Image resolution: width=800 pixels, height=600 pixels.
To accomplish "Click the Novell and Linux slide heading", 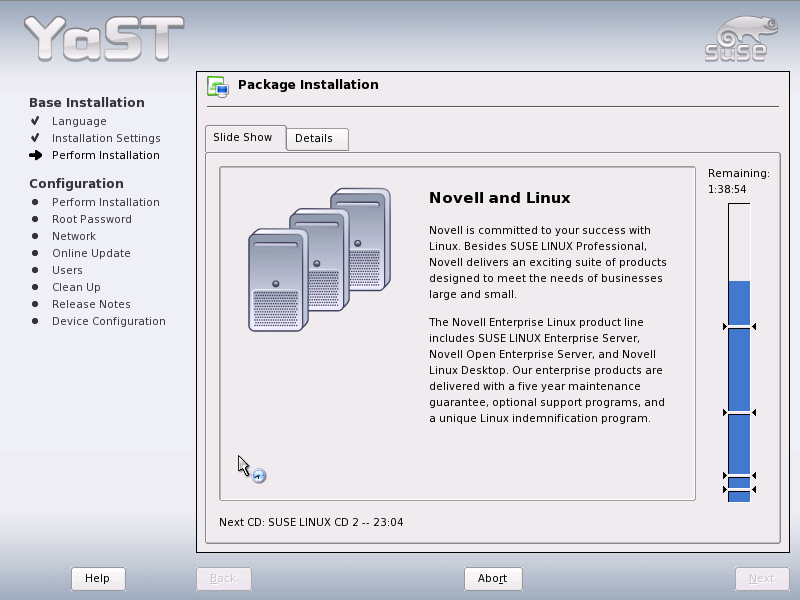I will 499,198.
